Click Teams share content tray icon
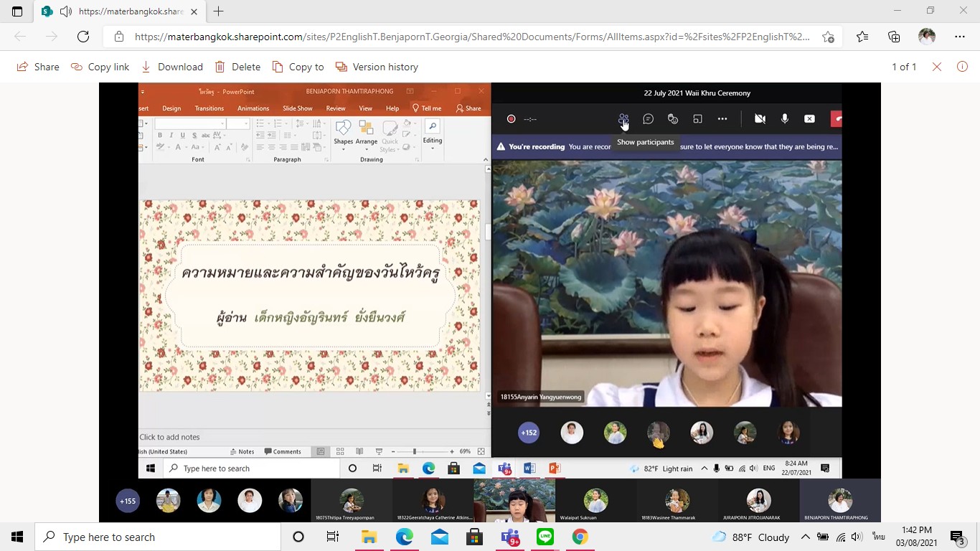The width and height of the screenshot is (980, 551). (697, 119)
